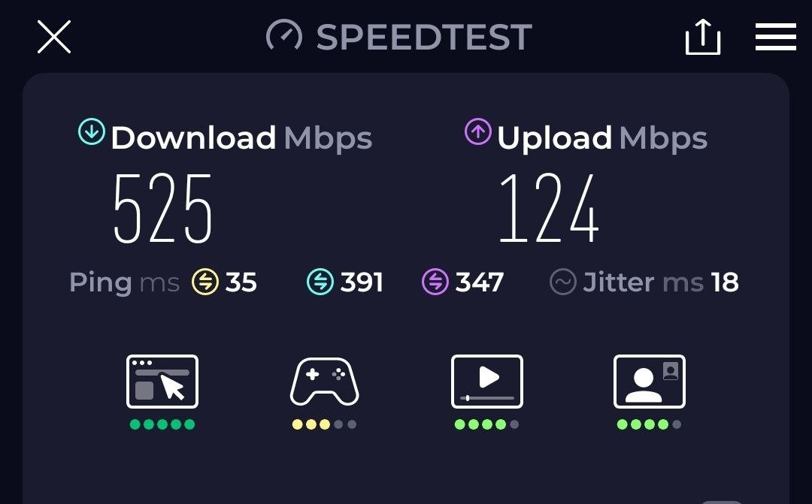This screenshot has width=812, height=504.
Task: Tap the 525 download speed value
Action: [162, 209]
